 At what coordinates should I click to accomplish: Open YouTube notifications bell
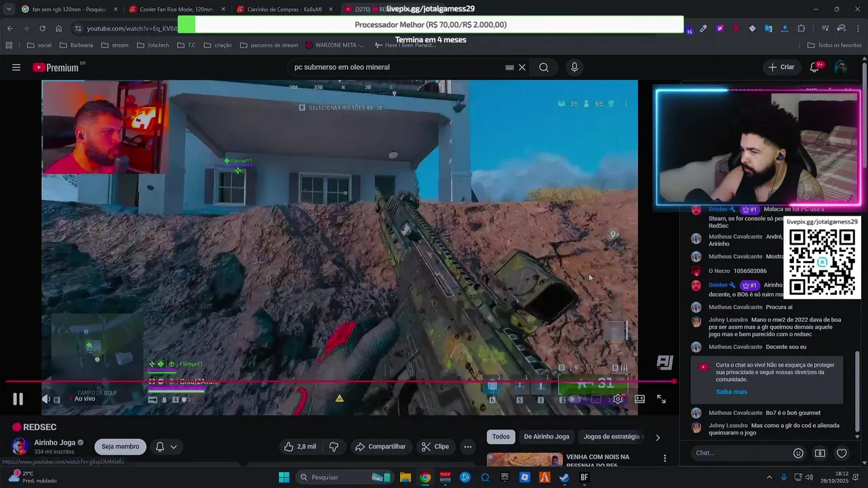(x=814, y=67)
